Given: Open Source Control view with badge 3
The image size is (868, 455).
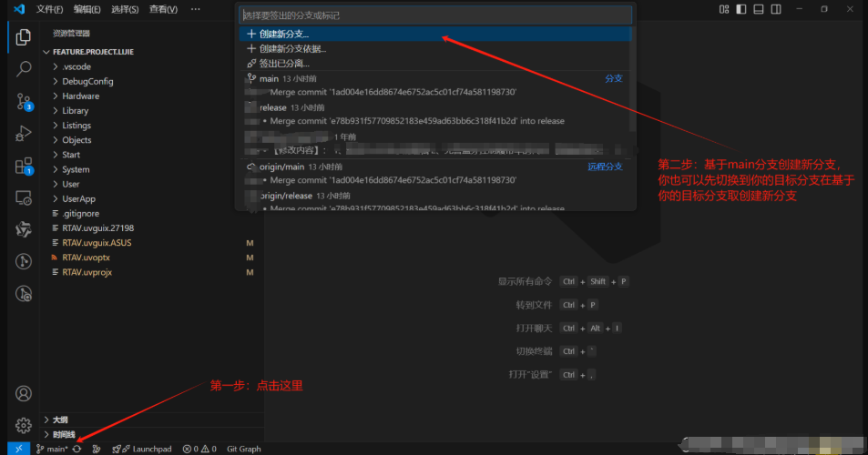Looking at the screenshot, I should [25, 102].
